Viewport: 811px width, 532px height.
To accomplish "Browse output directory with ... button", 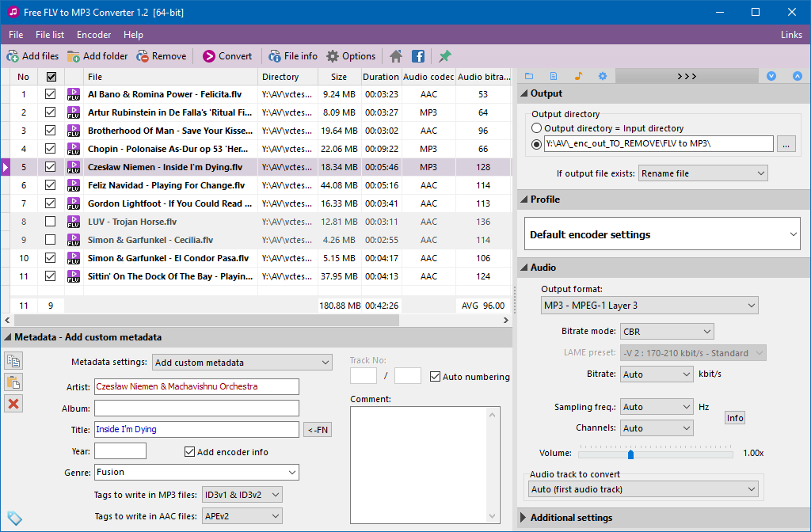I will 786,144.
